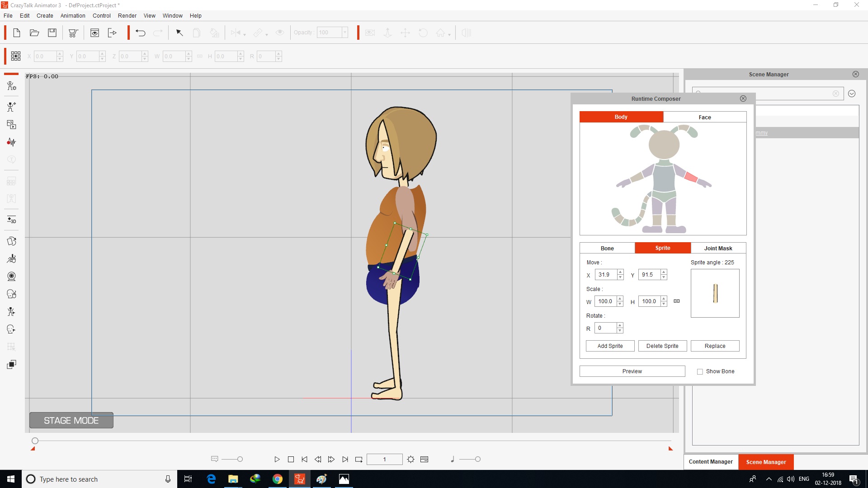Image resolution: width=868 pixels, height=488 pixels.
Task: Click the Preview button in Runtime Composer
Action: tap(632, 371)
